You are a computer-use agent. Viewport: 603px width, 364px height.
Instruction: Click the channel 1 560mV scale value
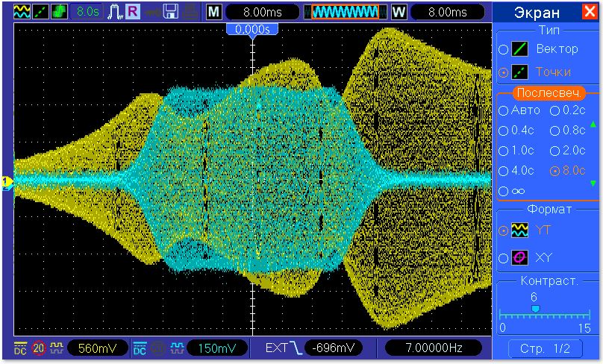[x=97, y=348]
